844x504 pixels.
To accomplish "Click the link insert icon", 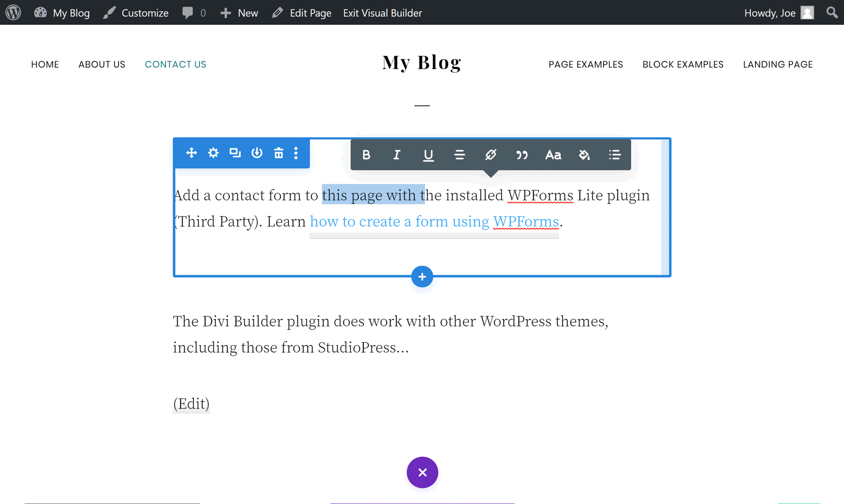I will click(x=490, y=155).
